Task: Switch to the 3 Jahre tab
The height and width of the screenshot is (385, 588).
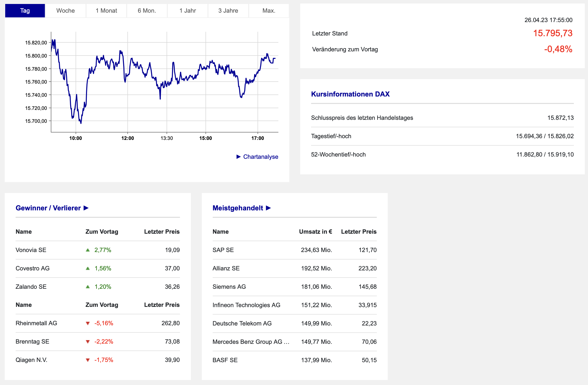Action: 228,11
